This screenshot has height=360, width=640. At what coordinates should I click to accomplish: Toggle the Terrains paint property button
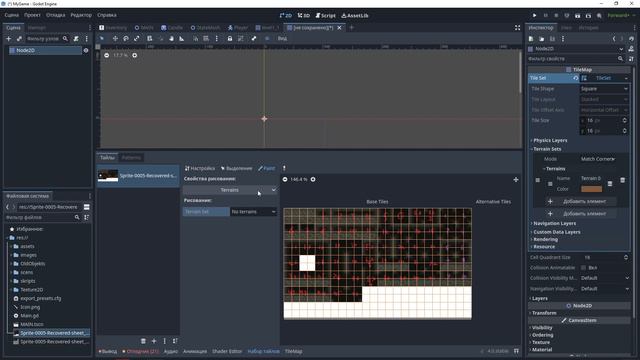(229, 190)
